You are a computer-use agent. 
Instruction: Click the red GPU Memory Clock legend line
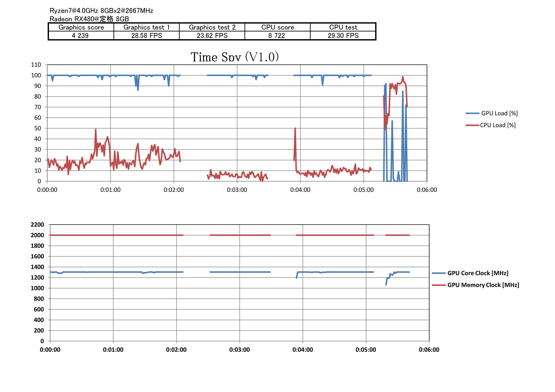pos(439,285)
